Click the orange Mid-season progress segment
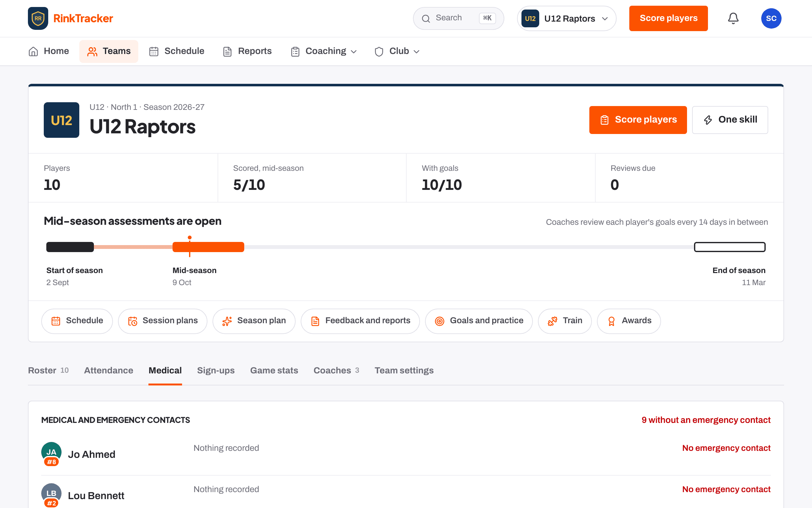This screenshot has width=812, height=508. pos(208,247)
